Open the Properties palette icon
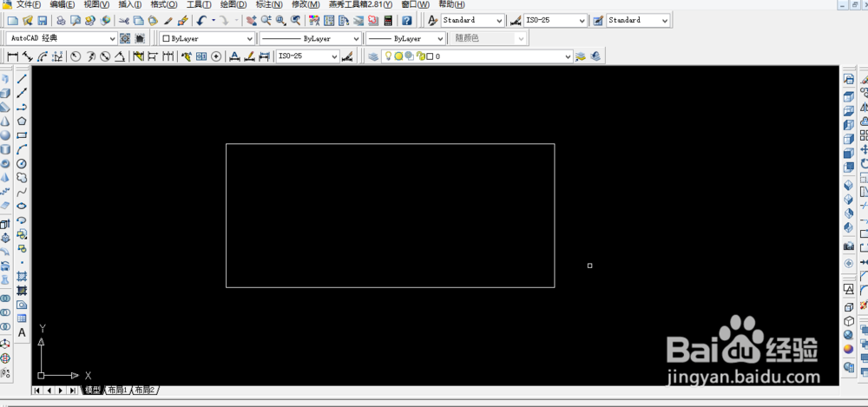Viewport: 868px width, 407px height. tap(314, 21)
